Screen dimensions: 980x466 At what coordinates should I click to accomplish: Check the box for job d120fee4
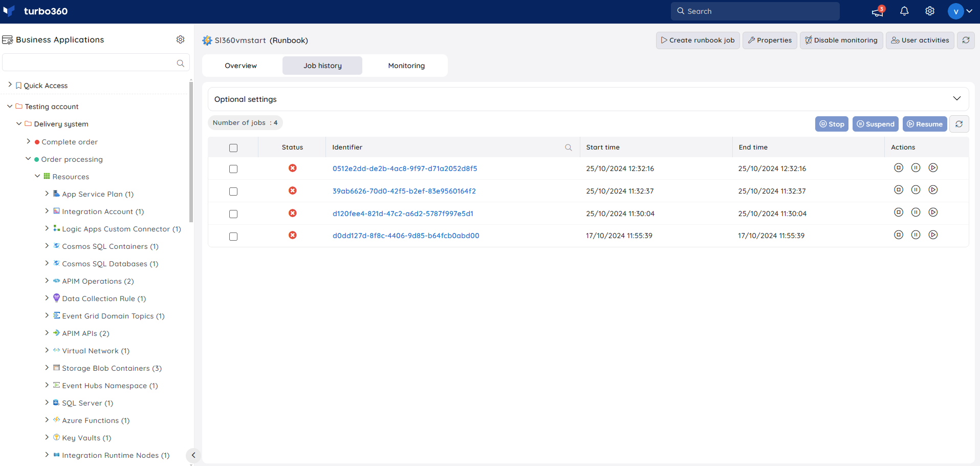233,214
